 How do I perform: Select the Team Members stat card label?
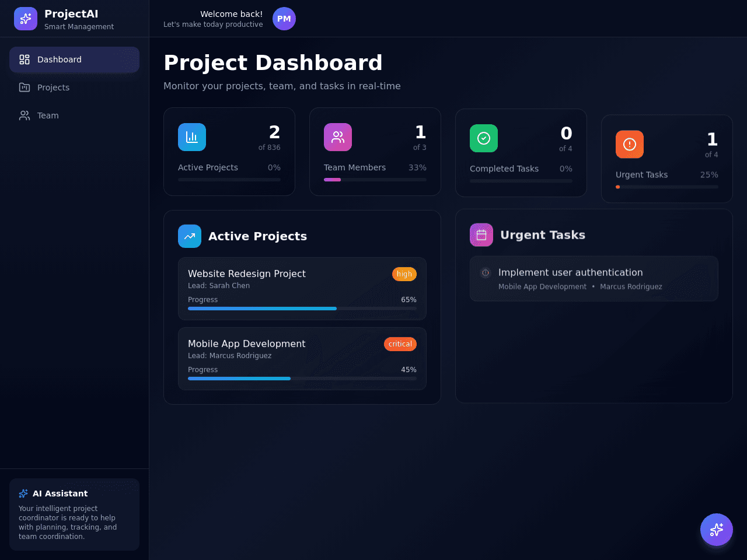[x=355, y=167]
